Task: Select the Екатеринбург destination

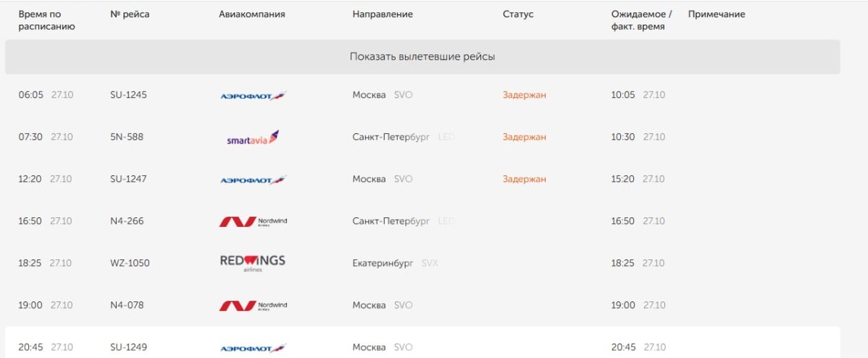Action: tap(383, 263)
